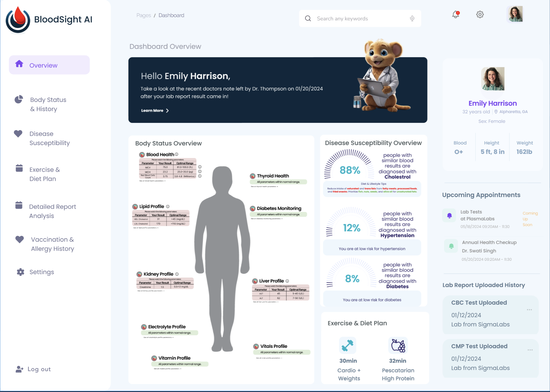Image resolution: width=550 pixels, height=392 pixels.
Task: Click the fruit Pescatarian diet icon
Action: [398, 345]
